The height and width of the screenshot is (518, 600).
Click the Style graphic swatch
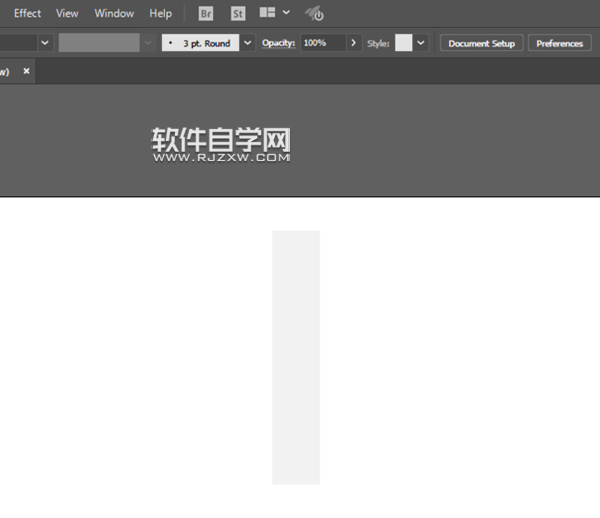(404, 43)
